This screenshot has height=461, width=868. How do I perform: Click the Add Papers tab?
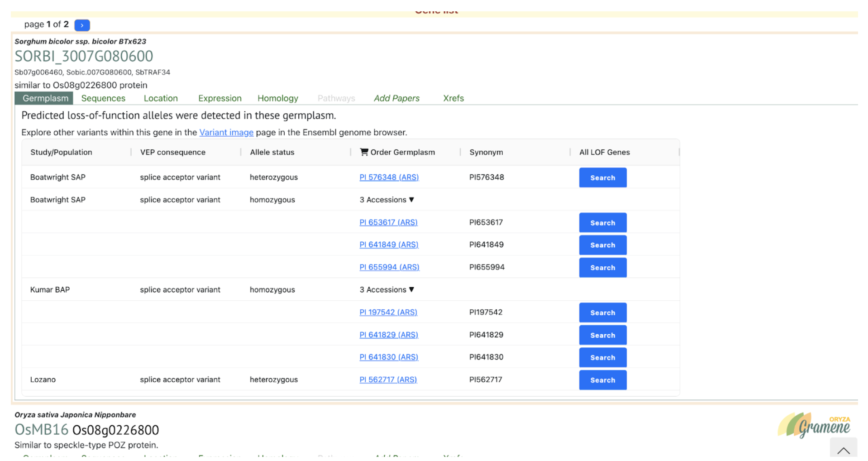(x=396, y=98)
